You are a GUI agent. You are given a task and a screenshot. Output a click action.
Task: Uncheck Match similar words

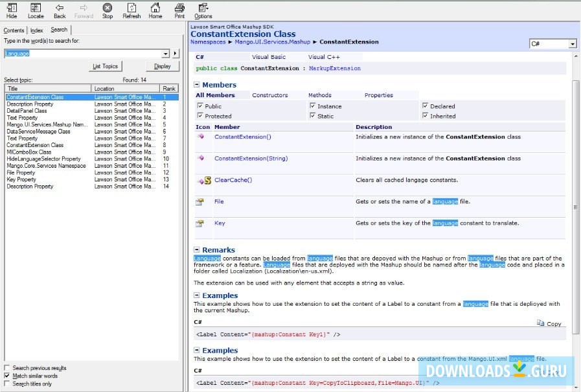pyautogui.click(x=7, y=376)
